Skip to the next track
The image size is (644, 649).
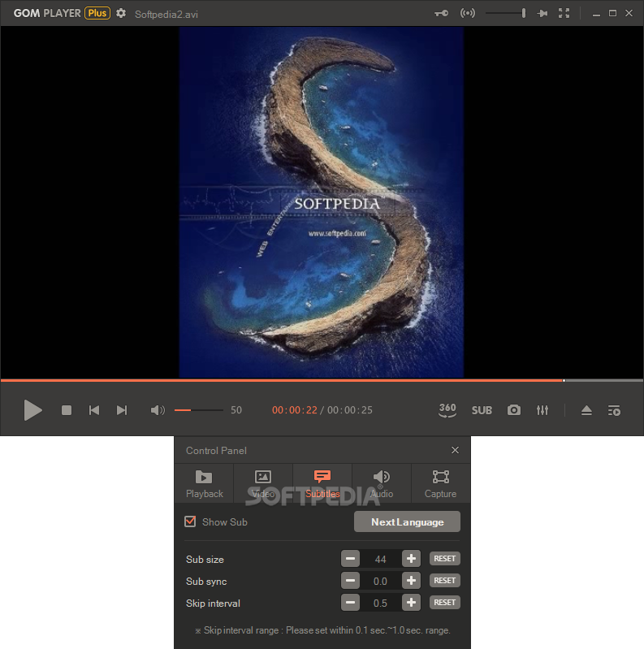click(122, 410)
